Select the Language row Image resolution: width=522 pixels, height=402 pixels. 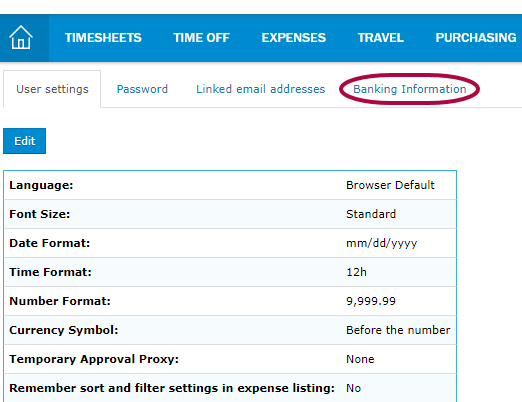(x=230, y=185)
